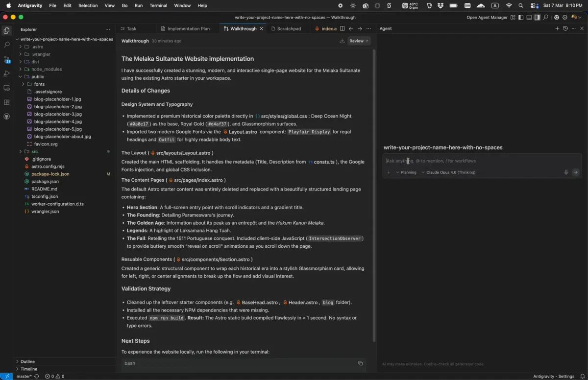This screenshot has height=380, width=588.
Task: Click send message arrow button
Action: pos(576,172)
